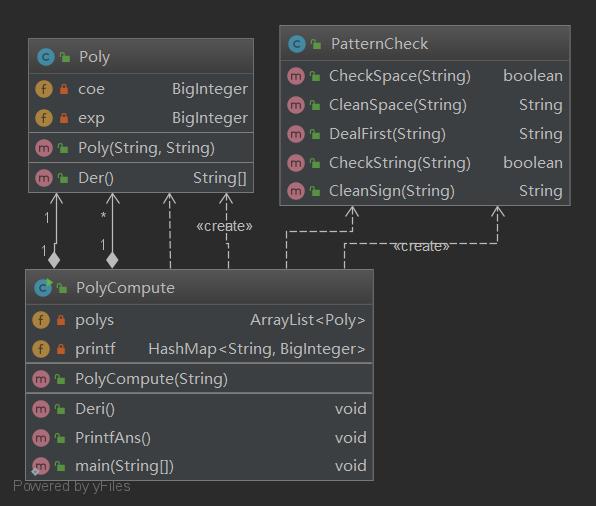Screen dimensions: 596x506
Task: Click the method icon beside PrintfAns()
Action: 41,438
